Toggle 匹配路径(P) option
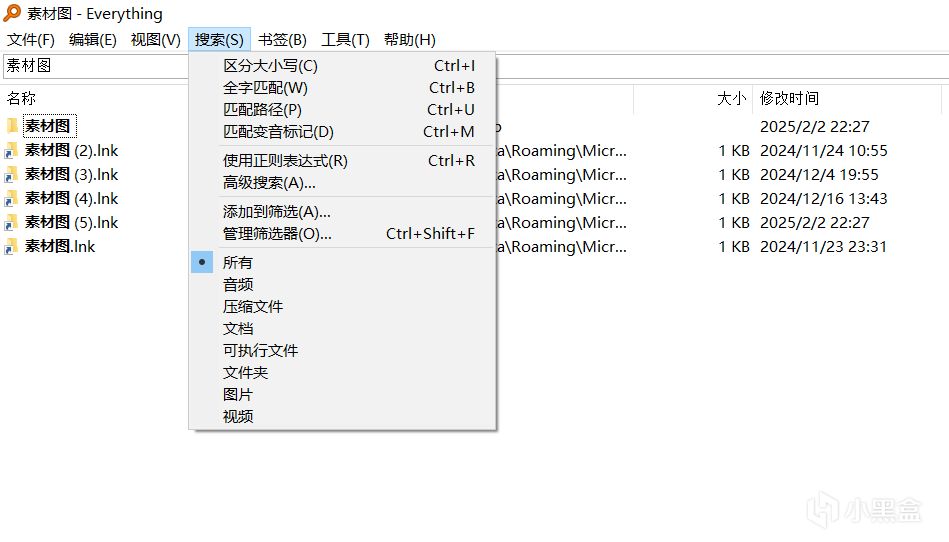Viewport: 949px width, 542px height. 342,109
